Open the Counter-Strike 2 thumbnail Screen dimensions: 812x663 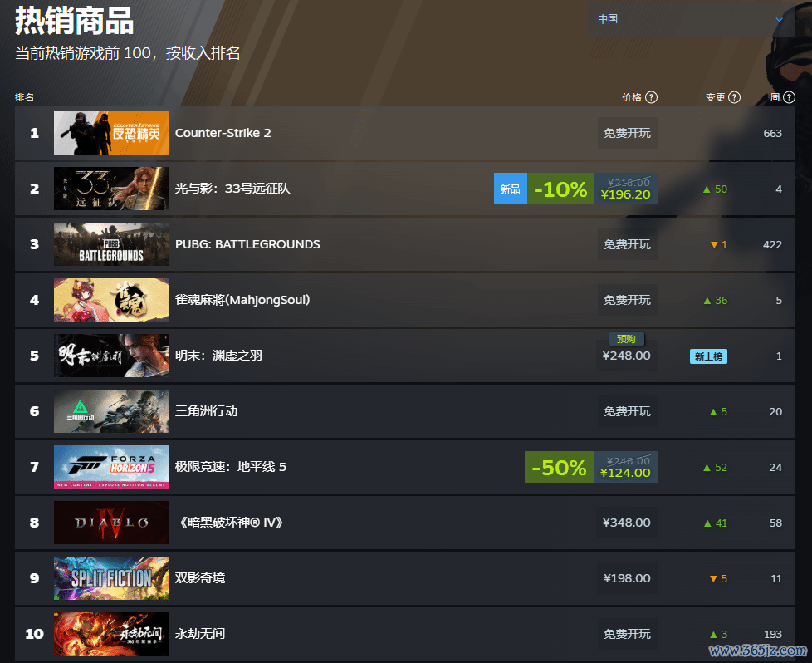click(x=111, y=133)
